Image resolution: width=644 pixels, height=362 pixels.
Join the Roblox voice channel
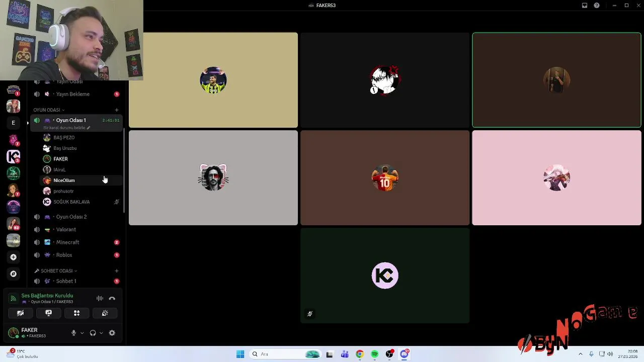coord(76,255)
